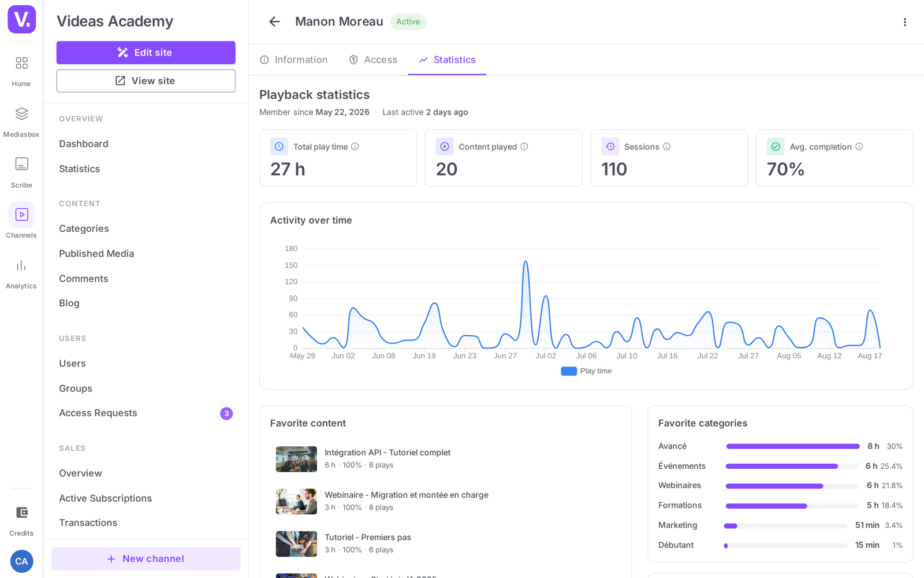
Task: Open the CA user avatar
Action: pos(21,561)
